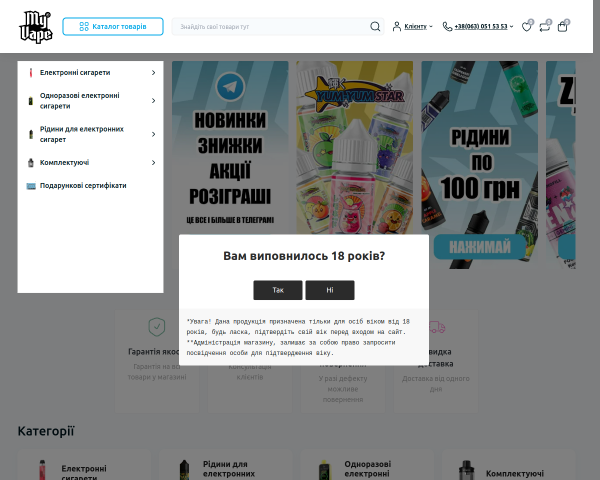Expand the Одноразові електронні сигарети chevron

coord(153,101)
